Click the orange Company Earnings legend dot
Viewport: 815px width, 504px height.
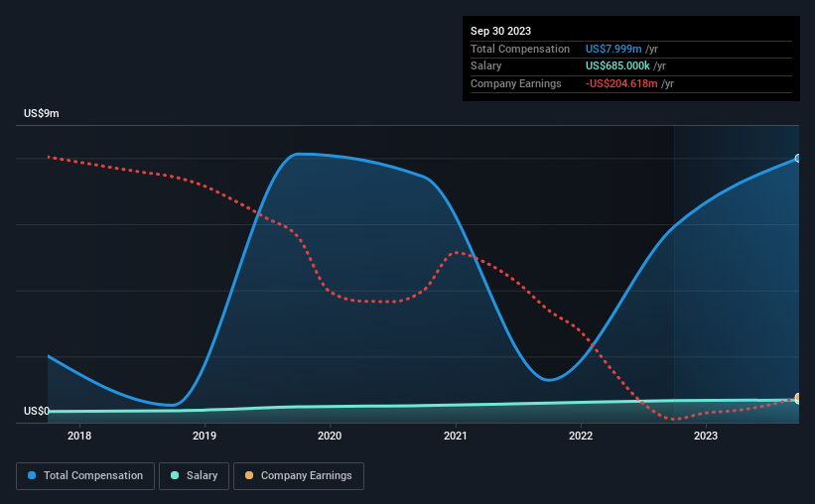click(x=249, y=475)
